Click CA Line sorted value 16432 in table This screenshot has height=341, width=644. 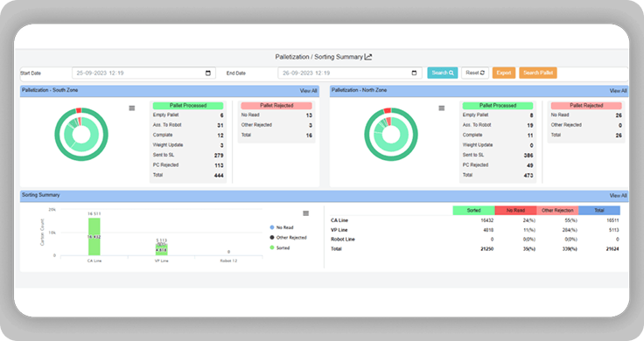click(x=487, y=220)
